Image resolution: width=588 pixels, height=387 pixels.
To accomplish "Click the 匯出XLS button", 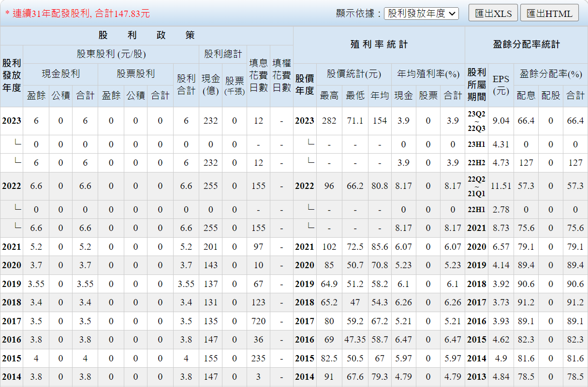I will 493,14.
